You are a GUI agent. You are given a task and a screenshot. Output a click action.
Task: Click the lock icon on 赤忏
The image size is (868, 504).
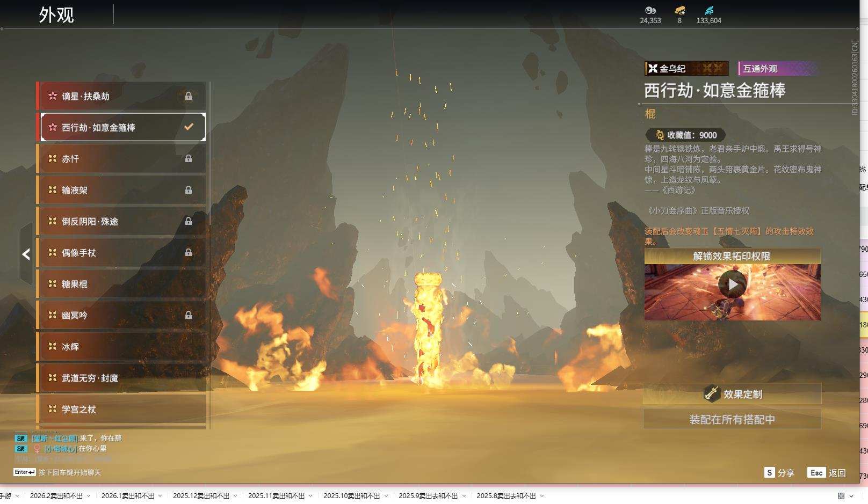(x=189, y=158)
